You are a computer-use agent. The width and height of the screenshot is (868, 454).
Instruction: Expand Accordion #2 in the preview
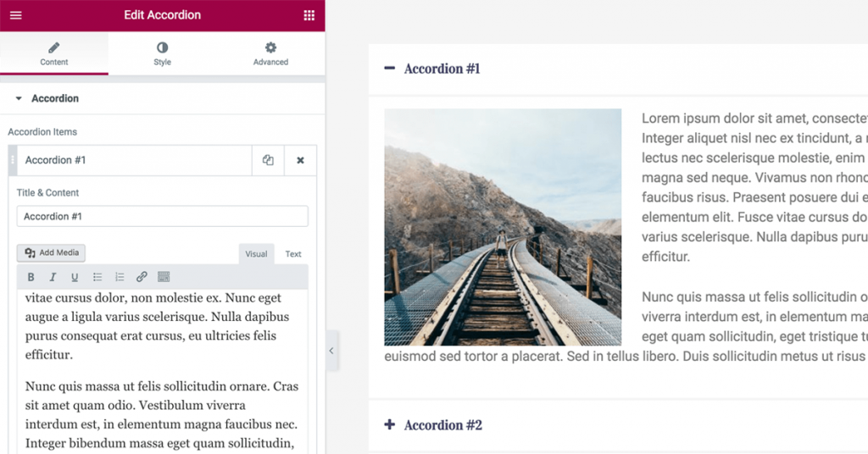click(x=434, y=425)
